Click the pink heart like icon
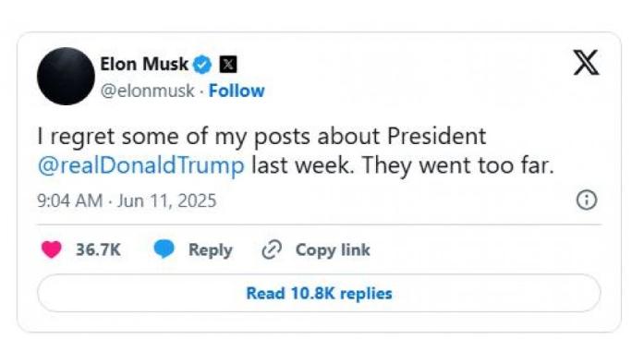644x352 pixels. [x=52, y=249]
